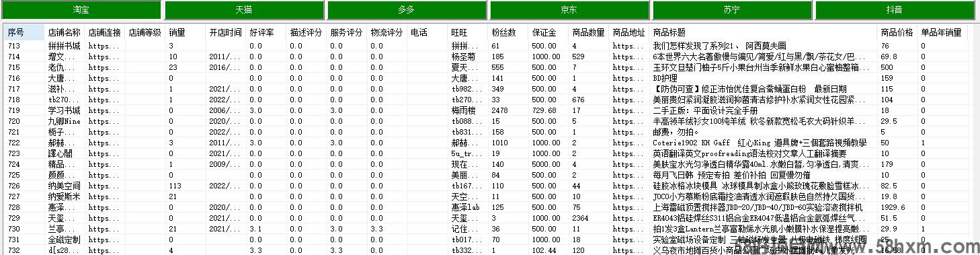
Task: Choose the 京东 platform button
Action: [569, 10]
